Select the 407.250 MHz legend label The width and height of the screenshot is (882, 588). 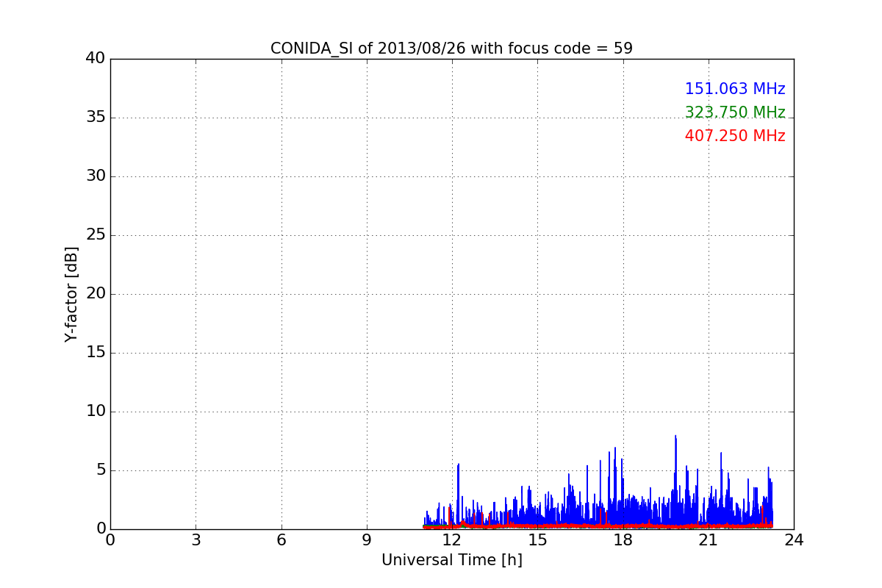click(735, 136)
